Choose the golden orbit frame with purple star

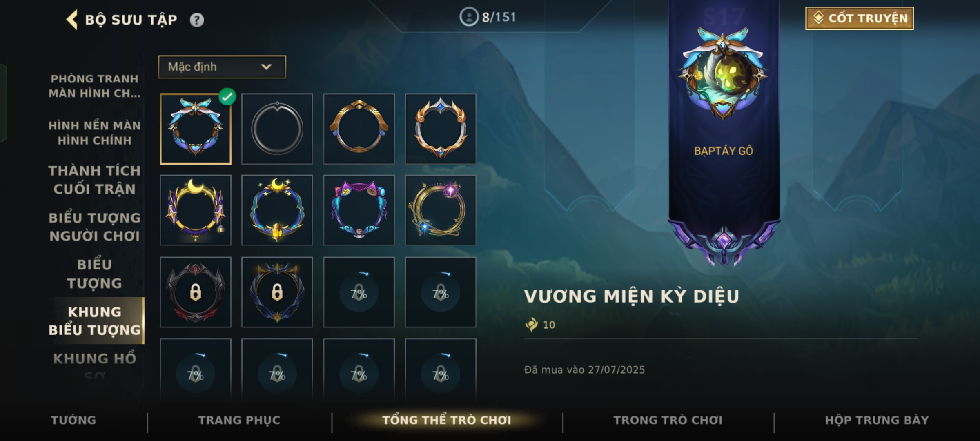click(441, 210)
